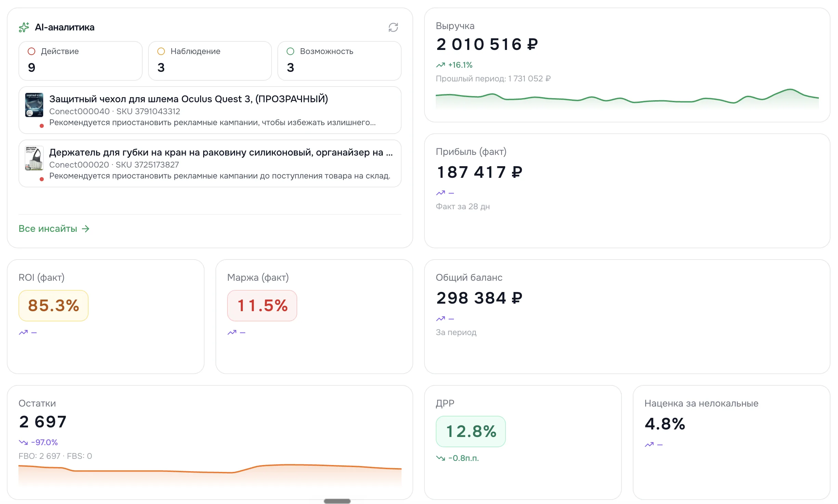Screen dimensions: 838x504
Task: Click the 11.5% Маржа badge
Action: coord(262,306)
